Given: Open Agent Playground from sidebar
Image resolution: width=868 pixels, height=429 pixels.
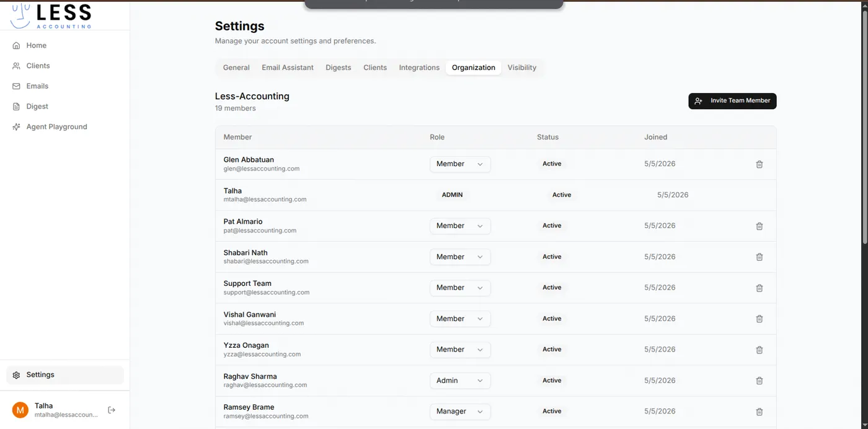Looking at the screenshot, I should pyautogui.click(x=65, y=127).
